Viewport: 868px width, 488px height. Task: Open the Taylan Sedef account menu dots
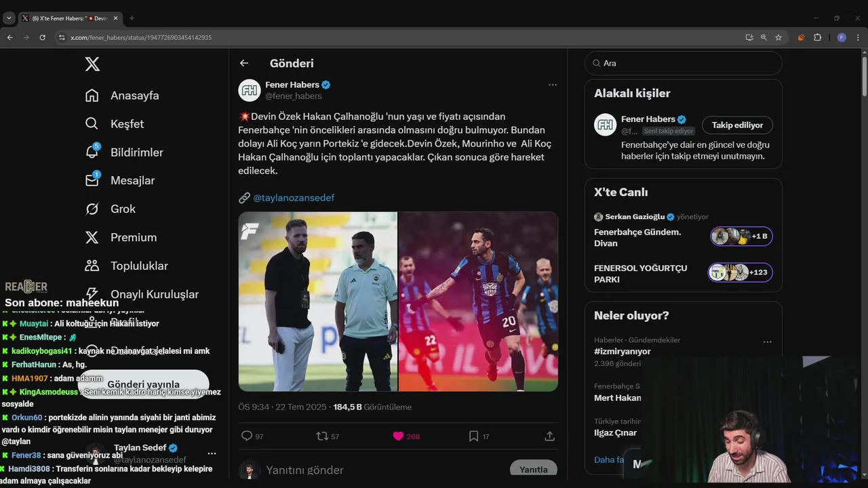pos(212,453)
